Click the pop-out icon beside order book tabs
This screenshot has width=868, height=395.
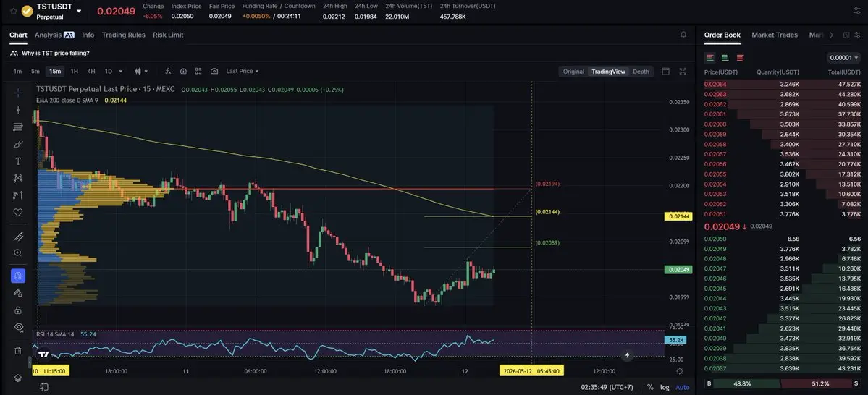tap(846, 35)
